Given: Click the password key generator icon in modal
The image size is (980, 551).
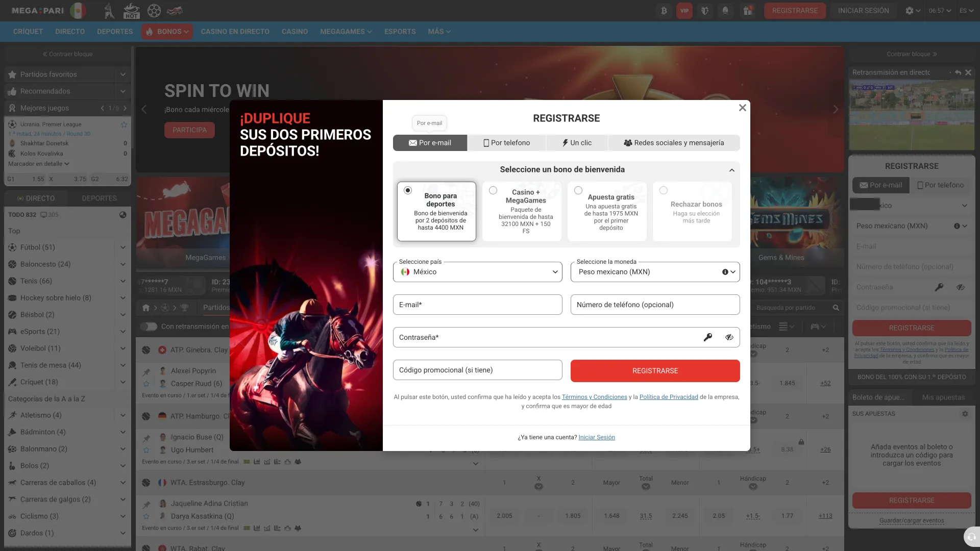Looking at the screenshot, I should tap(708, 337).
